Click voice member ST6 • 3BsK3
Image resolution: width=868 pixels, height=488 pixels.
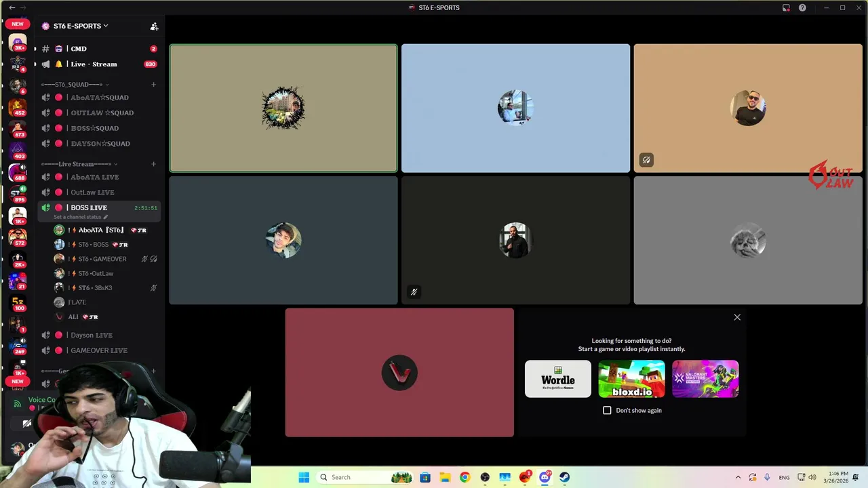(106, 287)
